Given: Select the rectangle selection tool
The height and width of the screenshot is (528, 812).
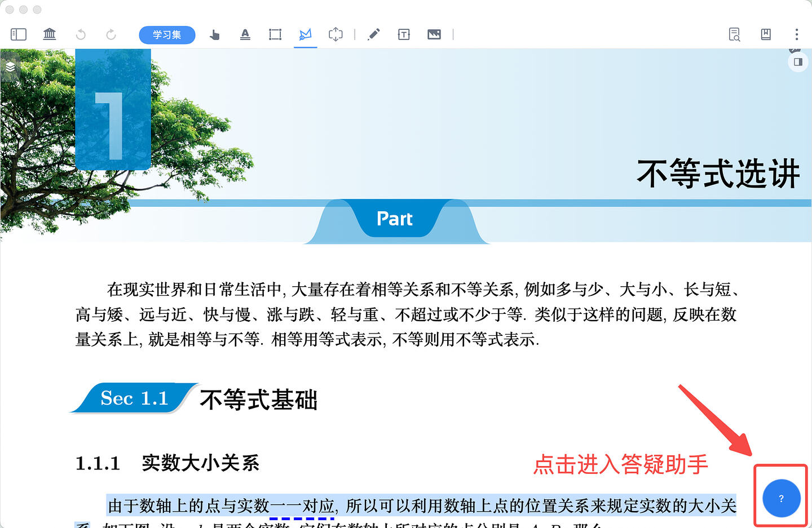Looking at the screenshot, I should point(275,34).
